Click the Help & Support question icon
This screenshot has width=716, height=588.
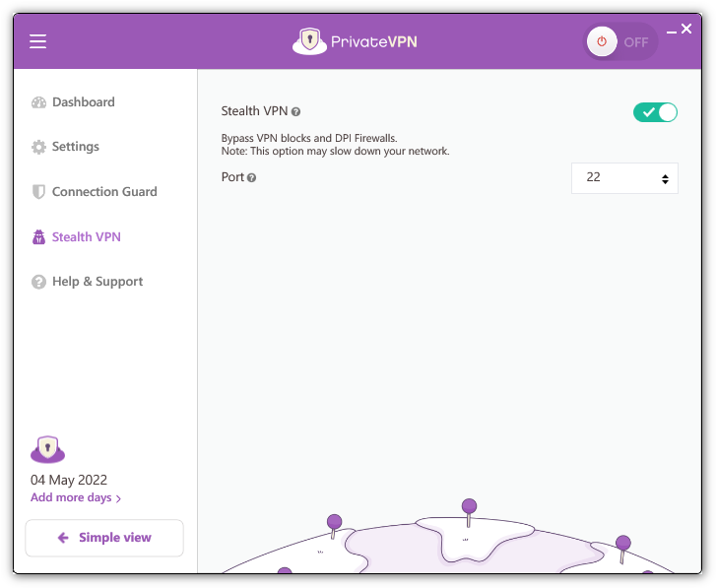click(39, 282)
